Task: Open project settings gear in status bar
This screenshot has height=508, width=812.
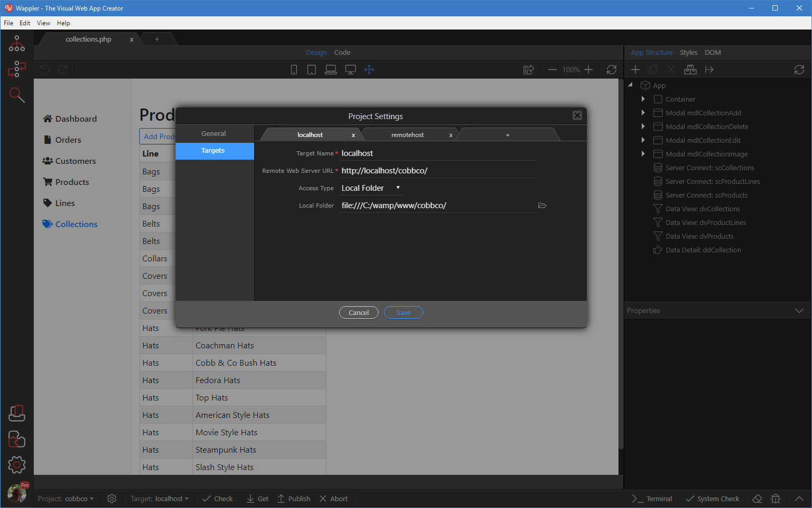Action: (112, 499)
